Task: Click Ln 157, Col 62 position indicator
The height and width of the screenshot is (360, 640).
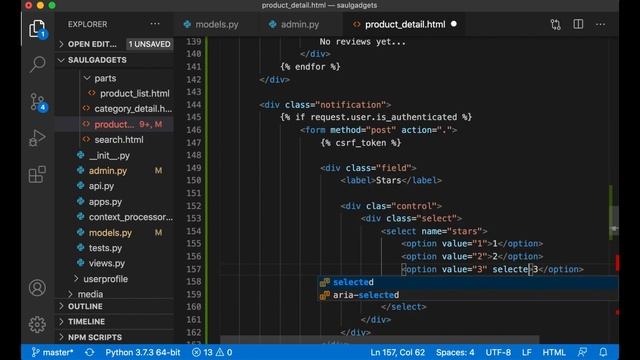Action: 398,352
